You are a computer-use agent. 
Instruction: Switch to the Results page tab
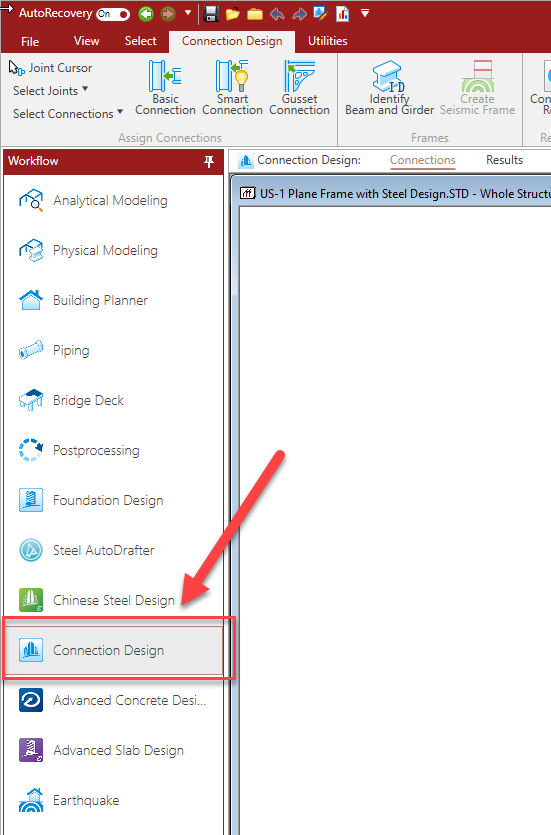(504, 160)
